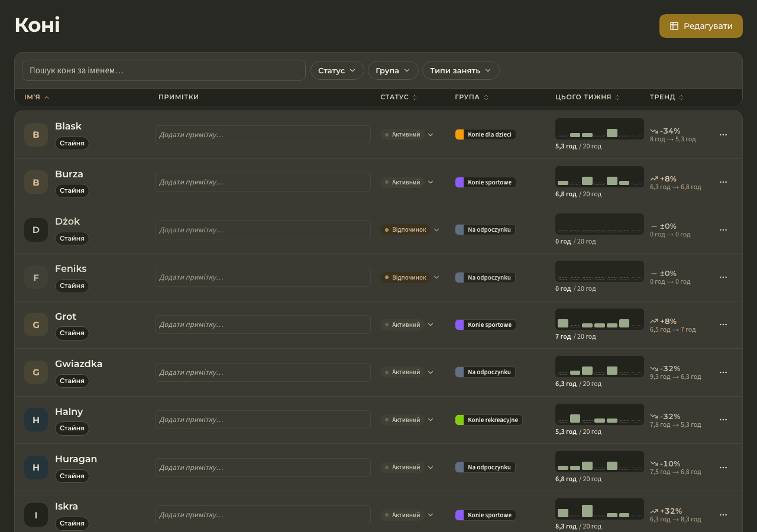Image resolution: width=757 pixels, height=532 pixels.
Task: Click the '9,3 год → 6,3 год' trend text
Action: click(675, 377)
